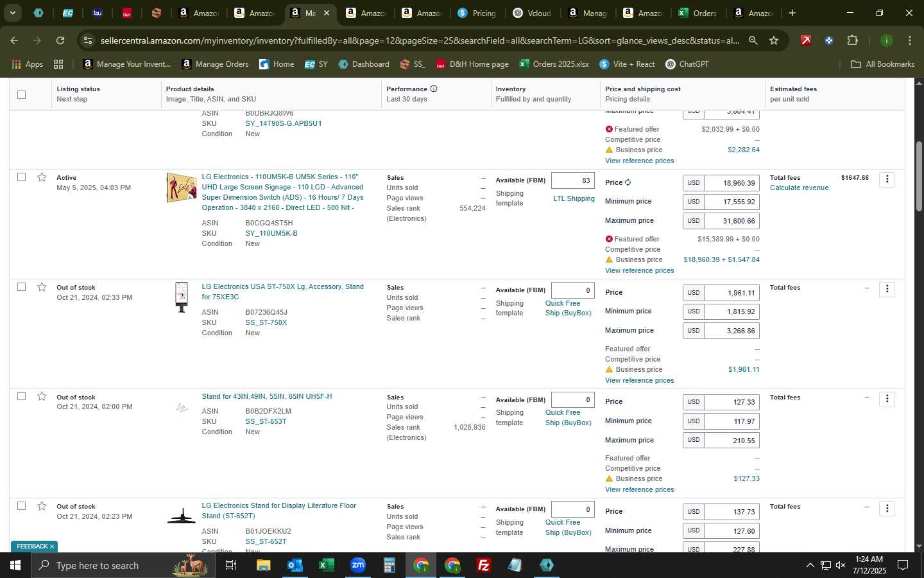
Task: Open actions menu for SS_ST-653T row
Action: pos(887,399)
